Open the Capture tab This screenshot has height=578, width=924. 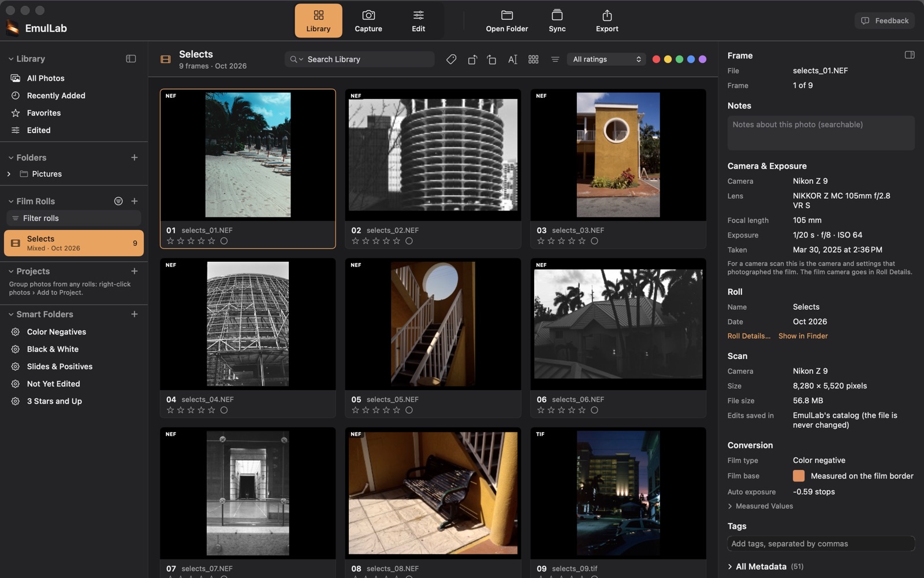point(368,21)
